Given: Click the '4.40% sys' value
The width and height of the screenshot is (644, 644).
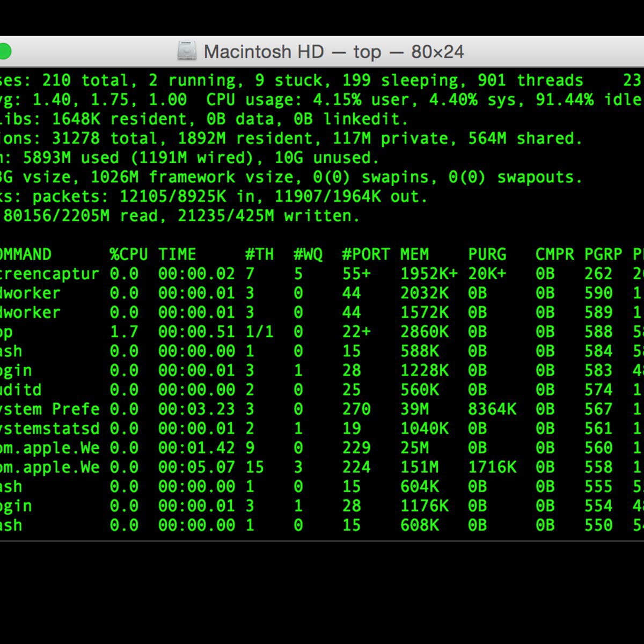Looking at the screenshot, I should coord(472,100).
